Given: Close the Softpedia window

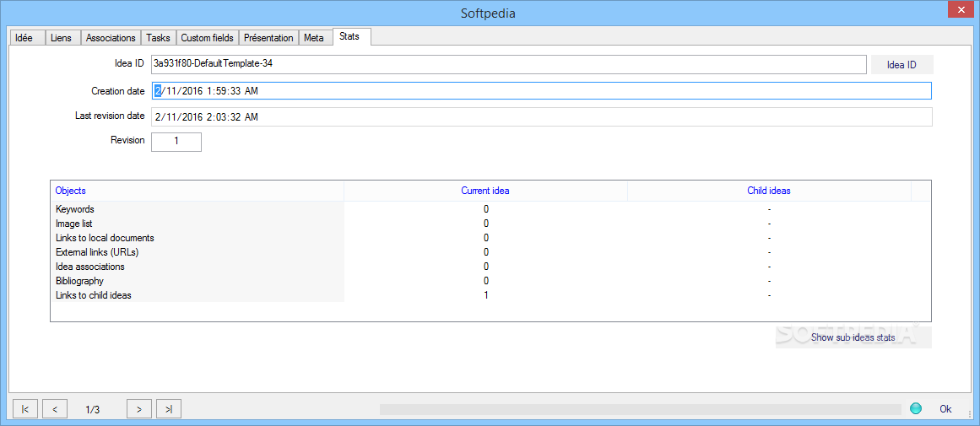Looking at the screenshot, I should coord(959,11).
